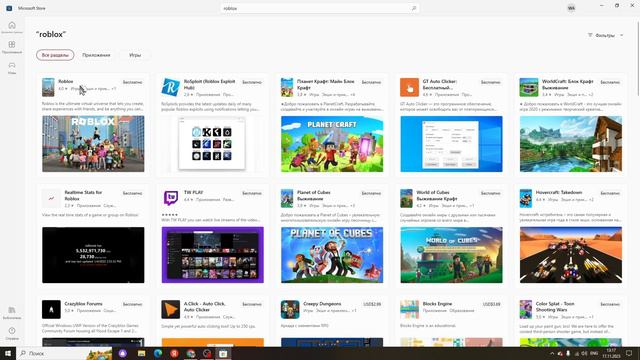Click the Creepy Dungeons app icon
640x360 pixels.
290,309
